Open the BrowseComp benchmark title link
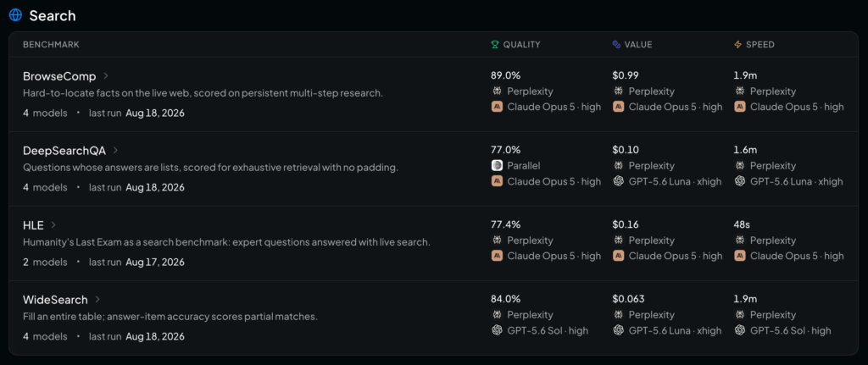 59,75
